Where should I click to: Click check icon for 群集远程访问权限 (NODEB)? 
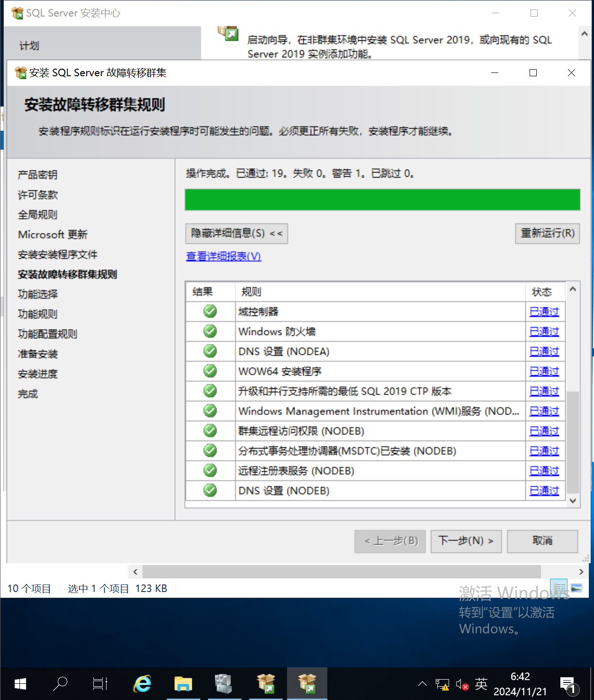pyautogui.click(x=210, y=431)
